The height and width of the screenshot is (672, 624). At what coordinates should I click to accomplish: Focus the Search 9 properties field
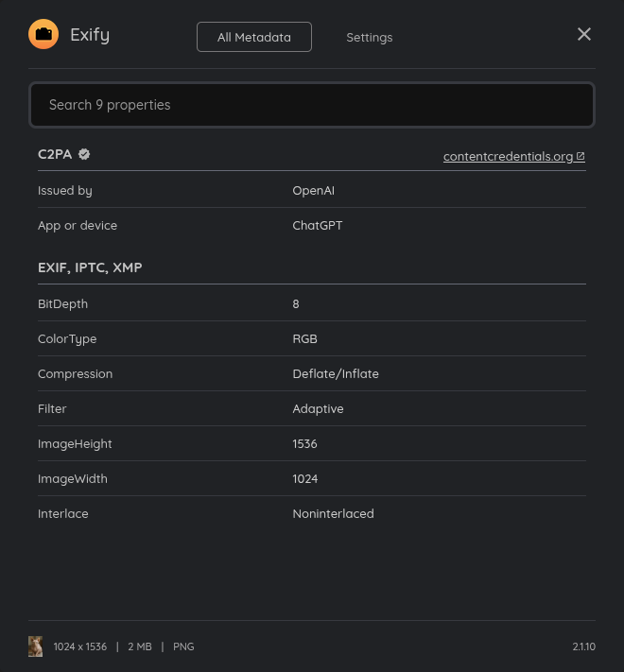312,105
